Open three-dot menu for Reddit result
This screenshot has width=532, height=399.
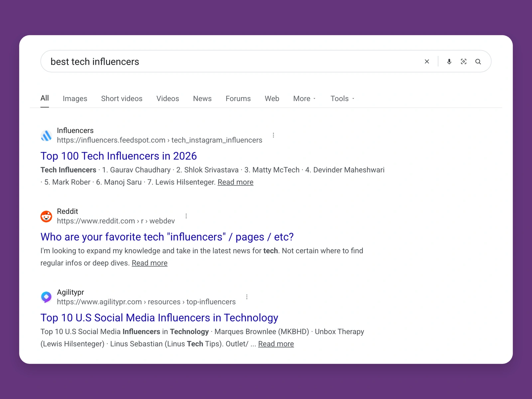point(186,216)
